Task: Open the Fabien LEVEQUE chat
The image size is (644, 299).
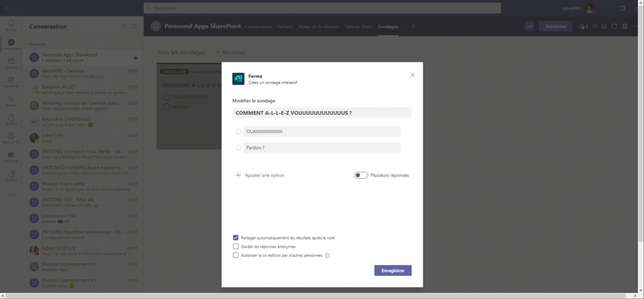Action: pos(84,251)
